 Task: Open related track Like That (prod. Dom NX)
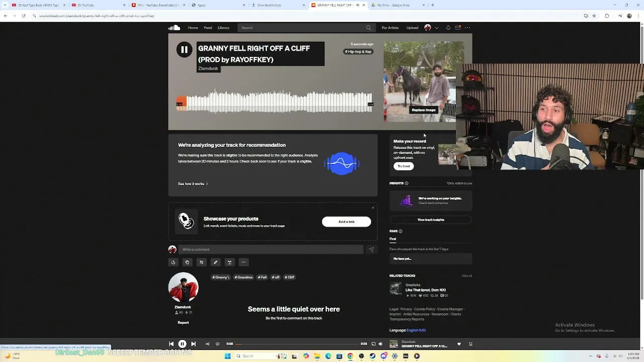(426, 290)
